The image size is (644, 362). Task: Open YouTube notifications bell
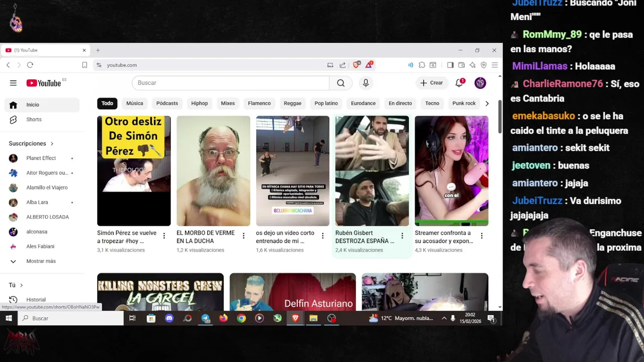tap(459, 83)
